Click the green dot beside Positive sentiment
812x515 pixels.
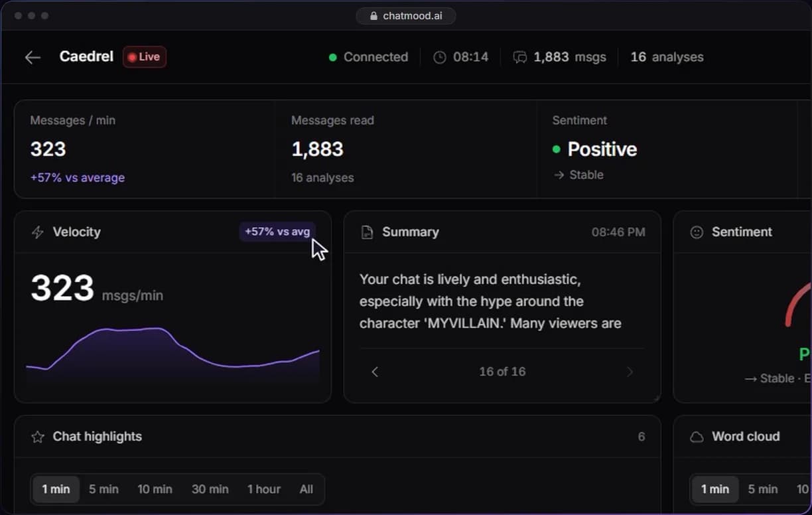click(557, 149)
